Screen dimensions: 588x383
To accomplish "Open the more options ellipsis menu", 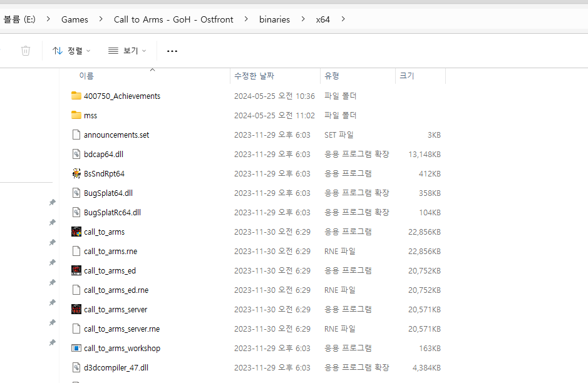I will coord(172,51).
